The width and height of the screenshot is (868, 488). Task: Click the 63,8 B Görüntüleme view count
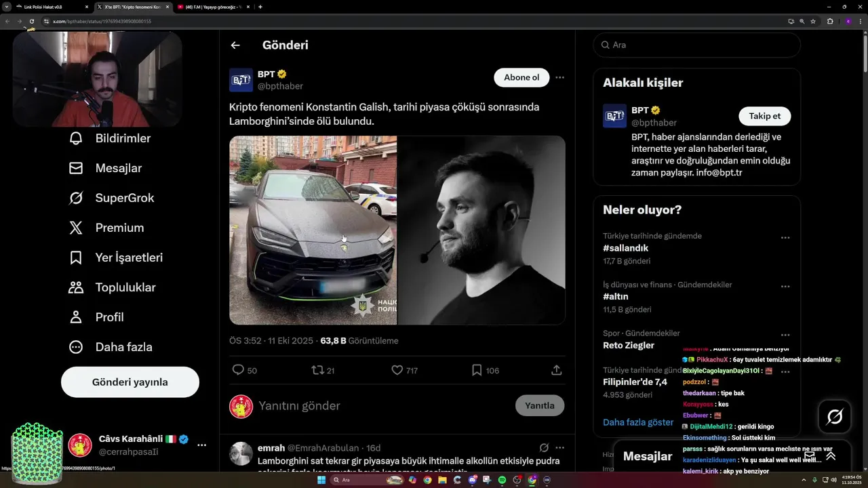pyautogui.click(x=359, y=341)
